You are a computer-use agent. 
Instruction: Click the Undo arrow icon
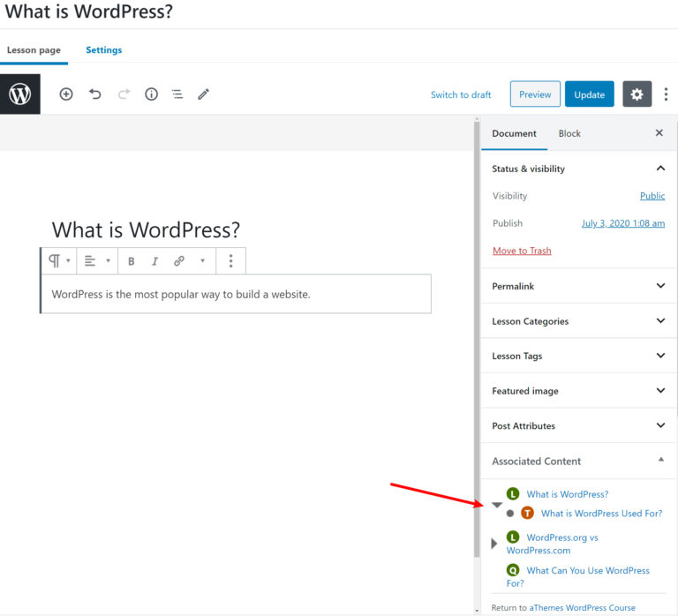point(95,94)
